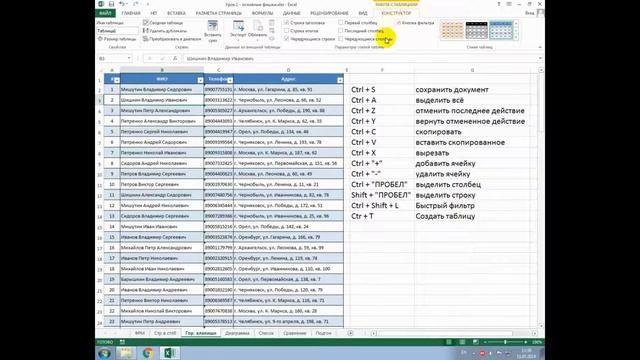This screenshot has height=360, width=640.
Task: Toggle Last Column (Последний столбец) checkbox
Action: pyautogui.click(x=340, y=31)
